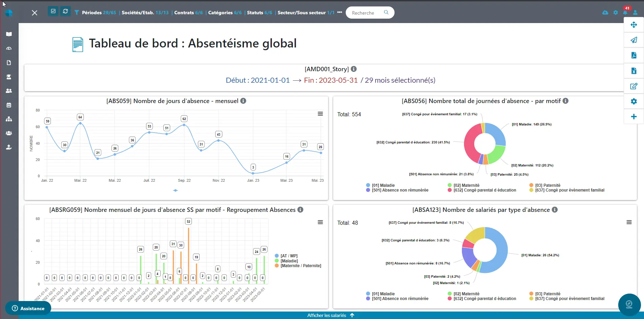
Task: Click the graduation cap training icon
Action: pos(9,77)
